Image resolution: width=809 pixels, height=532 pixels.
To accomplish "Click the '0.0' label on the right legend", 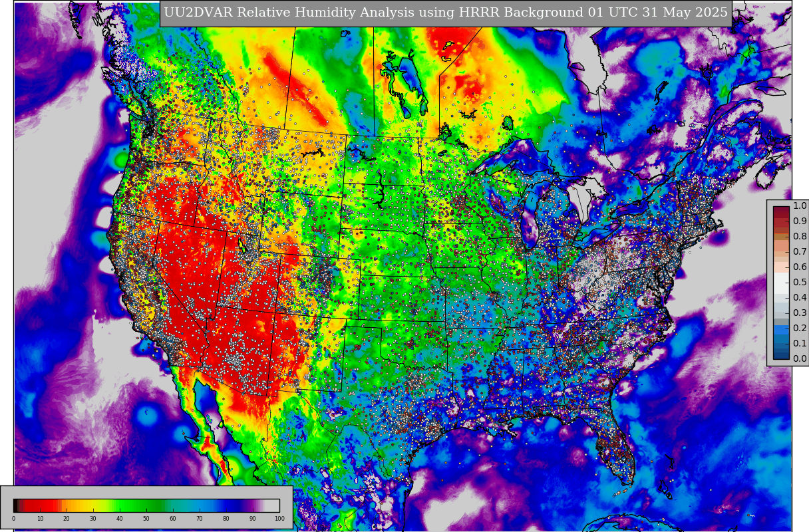I will [x=800, y=358].
